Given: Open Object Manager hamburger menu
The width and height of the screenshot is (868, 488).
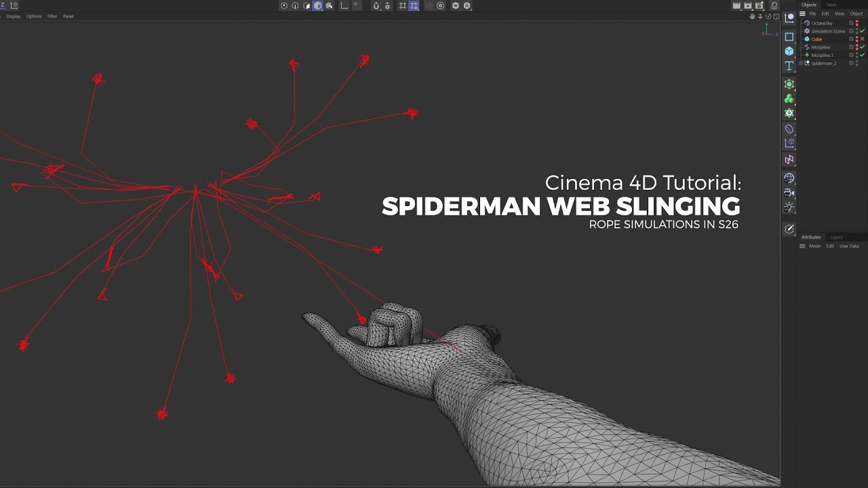Looking at the screenshot, I should click(802, 14).
